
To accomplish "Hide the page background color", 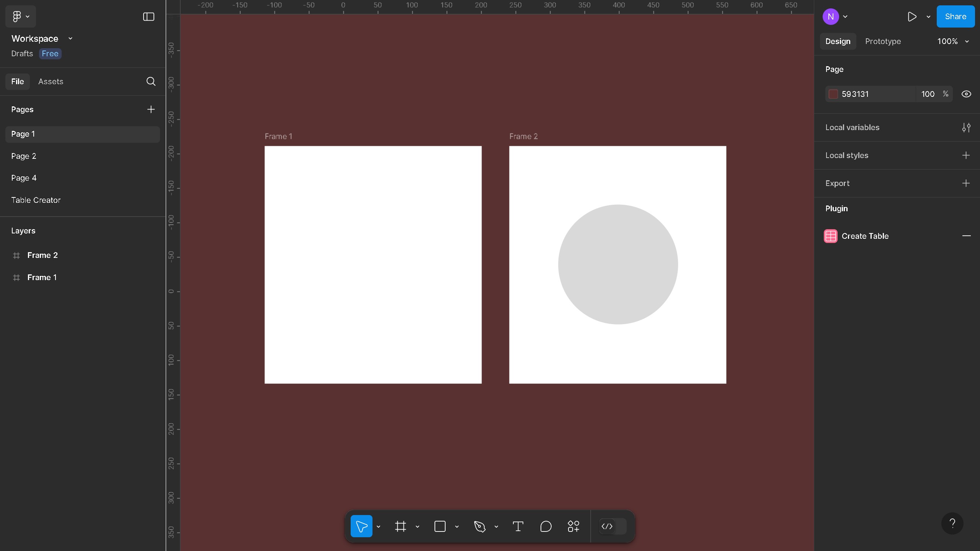I will click(x=966, y=94).
